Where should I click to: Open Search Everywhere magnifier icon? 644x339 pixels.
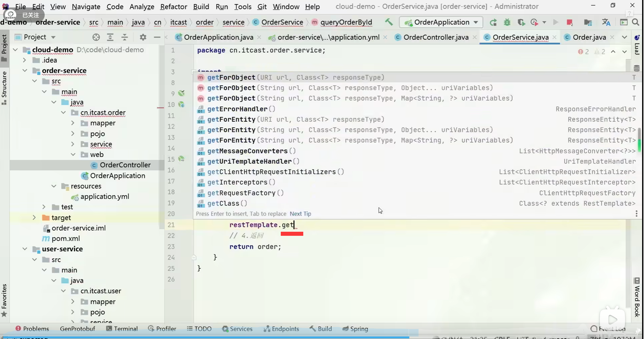click(x=636, y=22)
